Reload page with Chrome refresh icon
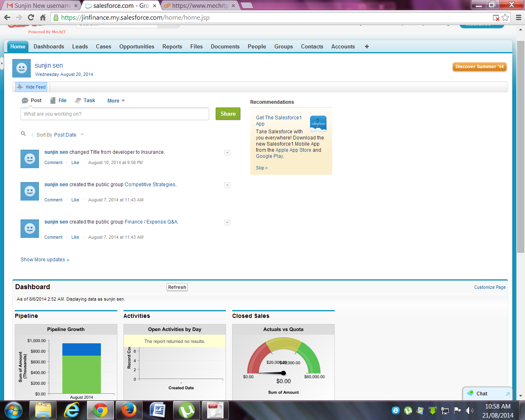This screenshot has width=525, height=420. (31, 18)
